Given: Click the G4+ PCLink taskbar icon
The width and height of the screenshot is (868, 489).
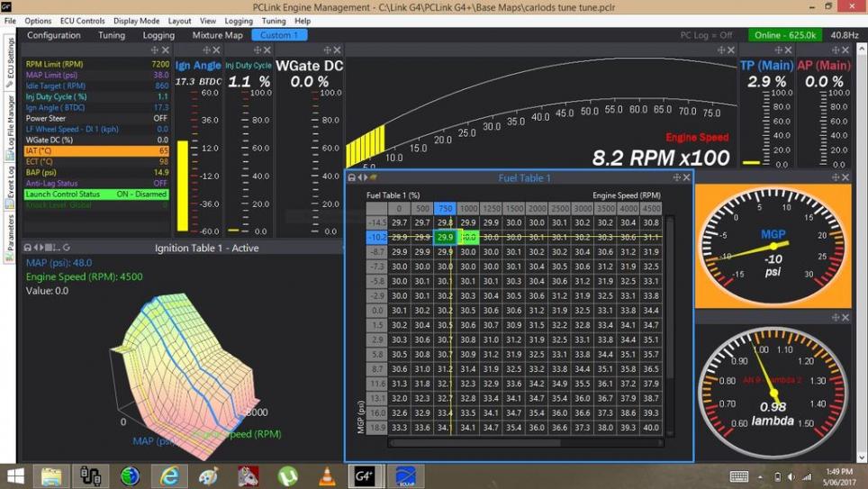Looking at the screenshot, I should tap(366, 476).
